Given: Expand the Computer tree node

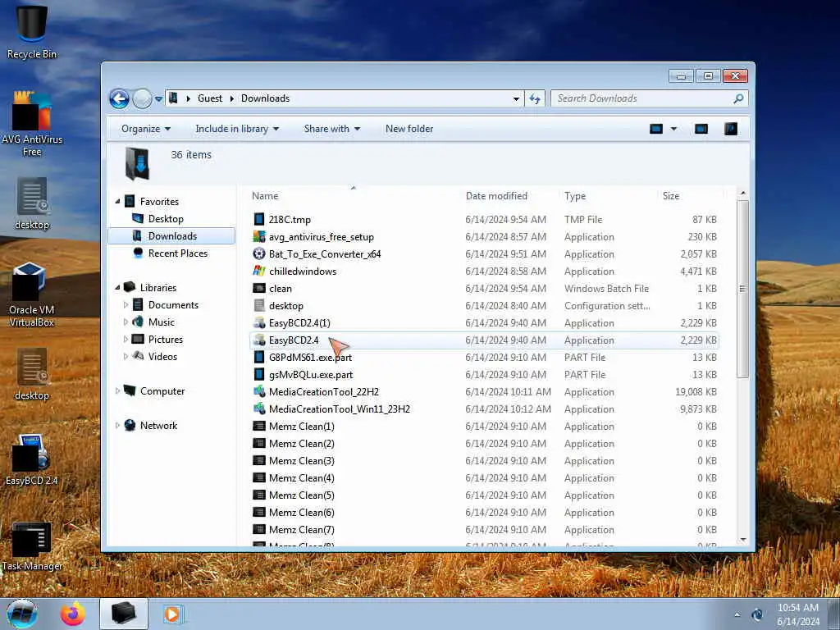Looking at the screenshot, I should pyautogui.click(x=117, y=391).
